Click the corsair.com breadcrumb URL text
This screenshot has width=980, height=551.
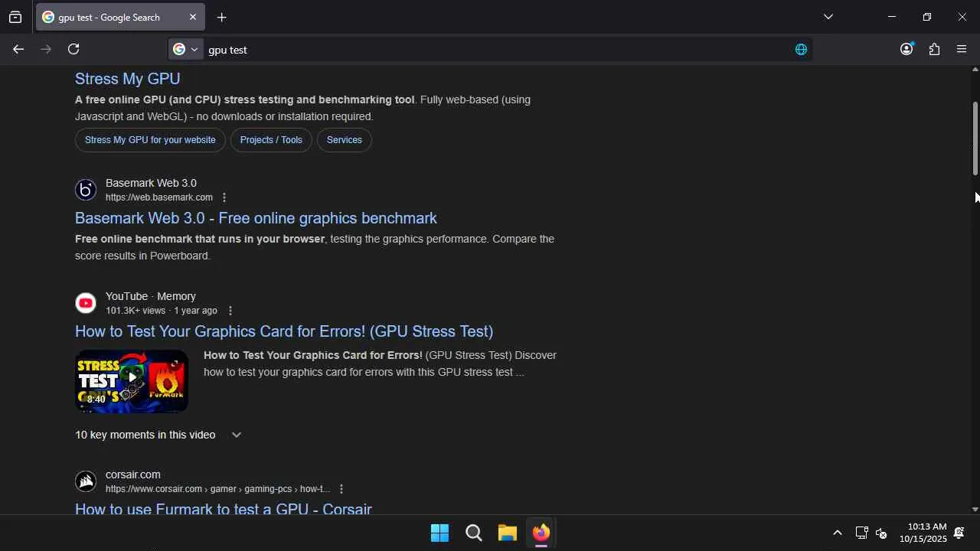pos(217,489)
